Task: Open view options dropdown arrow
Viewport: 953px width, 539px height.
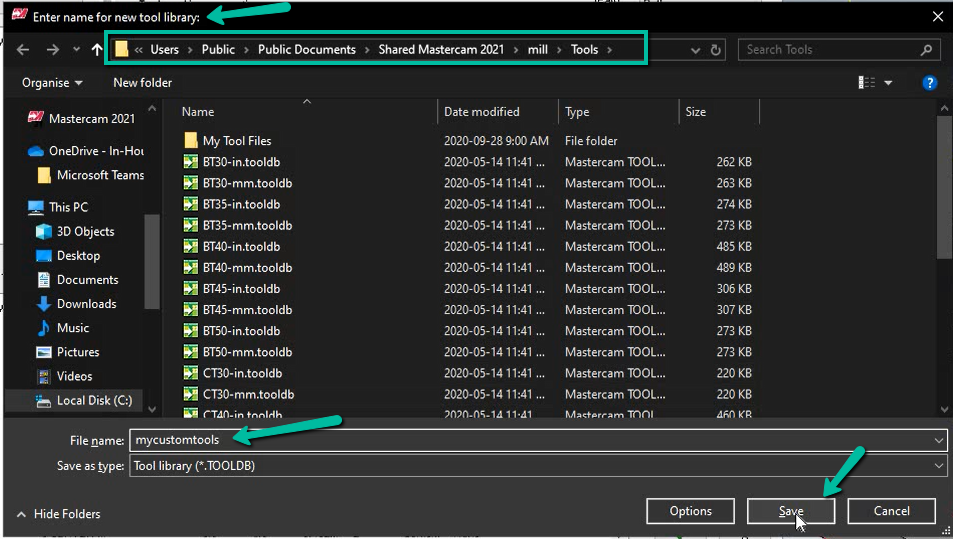Action: 888,83
